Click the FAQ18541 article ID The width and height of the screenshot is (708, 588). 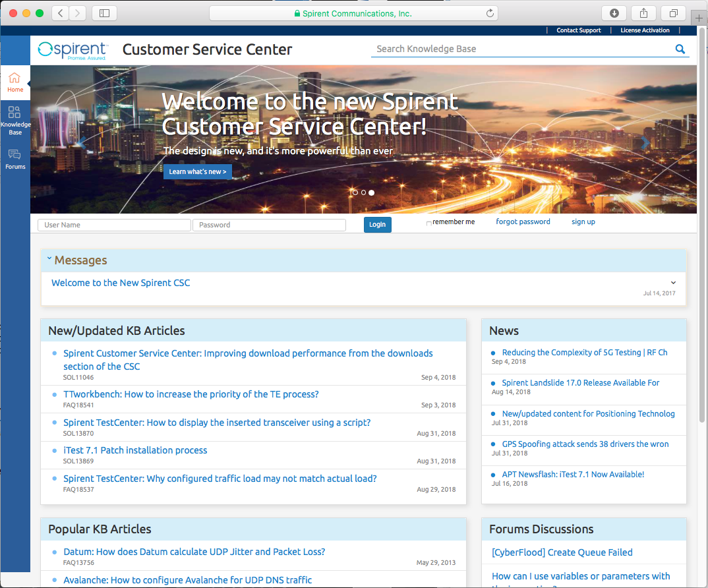[x=78, y=405]
